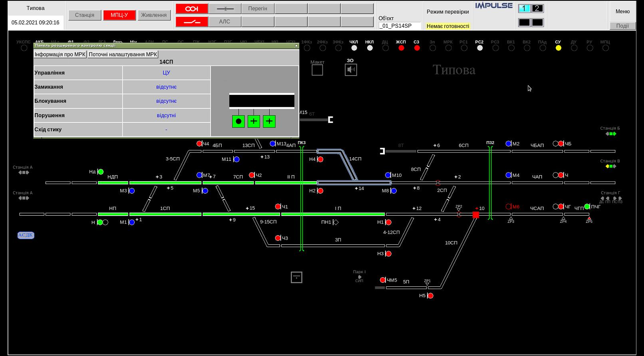Select red signal Ч1 on the track
This screenshot has height=356, width=644.
278,207
